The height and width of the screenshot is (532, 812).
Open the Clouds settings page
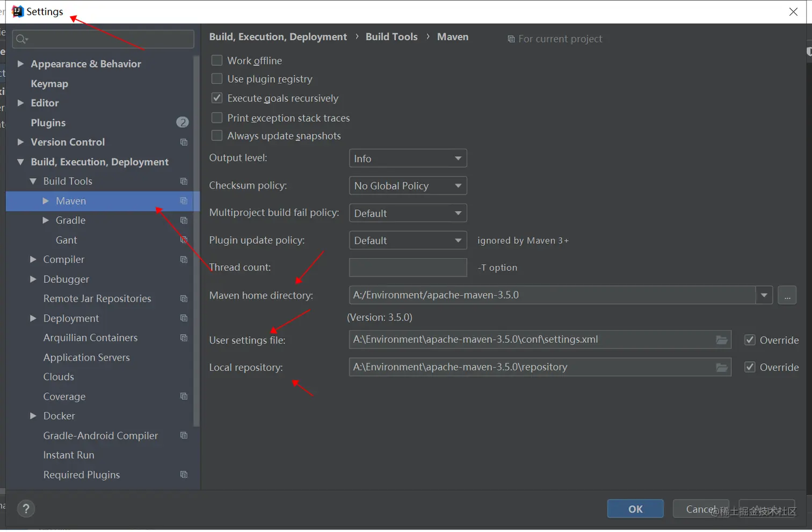tap(59, 377)
